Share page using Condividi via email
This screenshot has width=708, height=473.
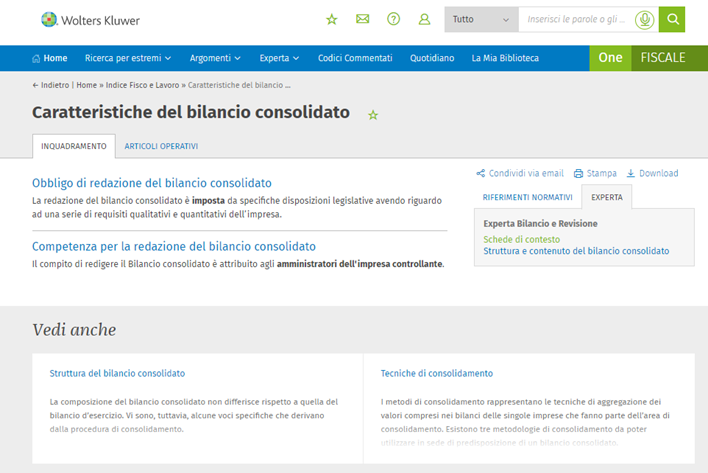point(520,173)
